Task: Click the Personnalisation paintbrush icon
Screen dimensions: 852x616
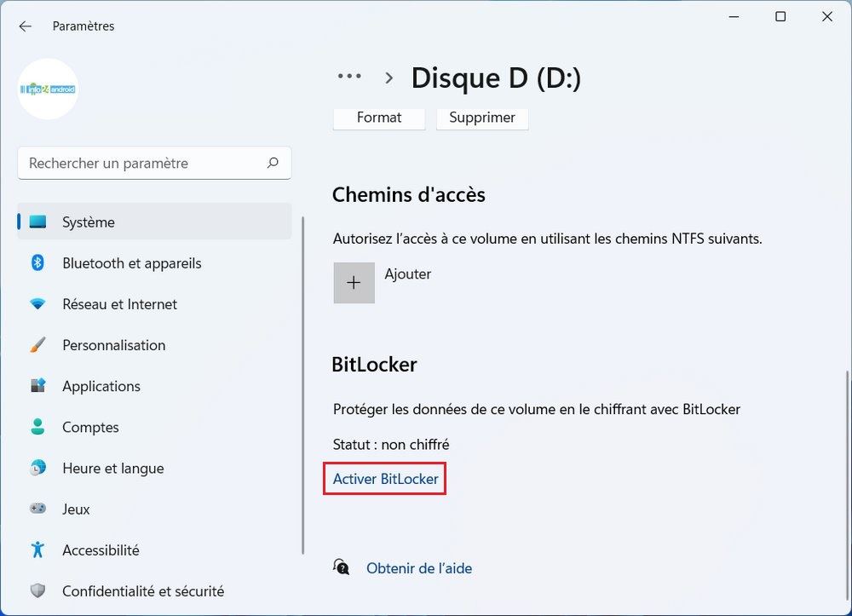Action: 37,345
